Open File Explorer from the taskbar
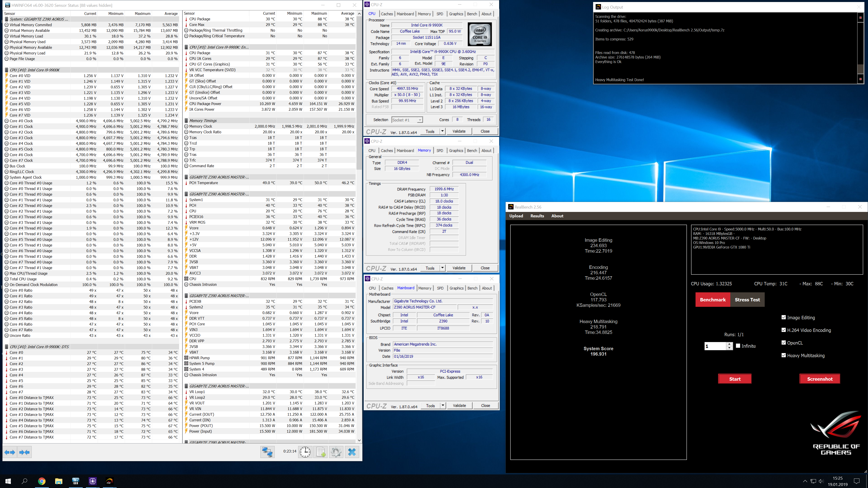This screenshot has height=488, width=868. [x=59, y=481]
